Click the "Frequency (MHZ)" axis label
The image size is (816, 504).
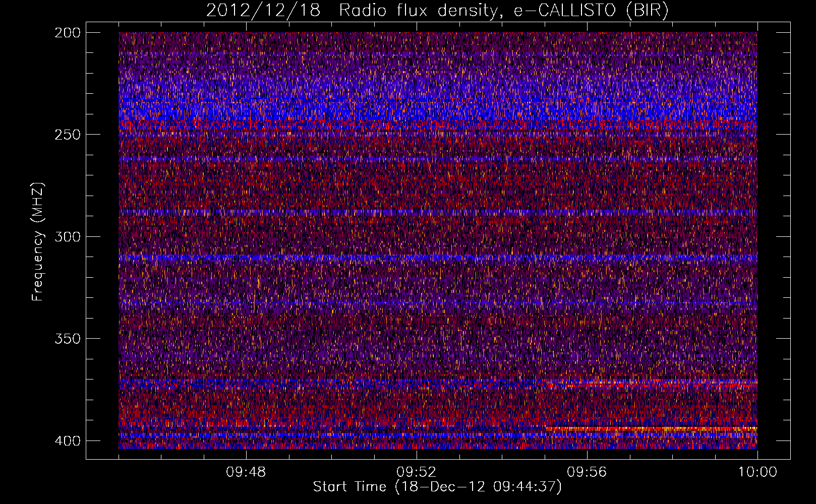pyautogui.click(x=38, y=242)
